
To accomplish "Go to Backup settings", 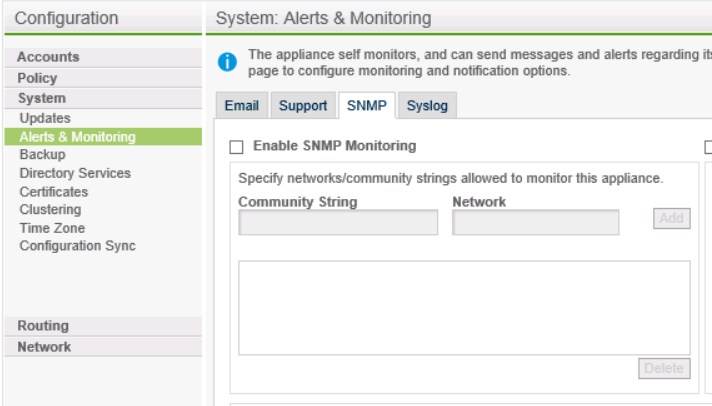I will coord(42,155).
